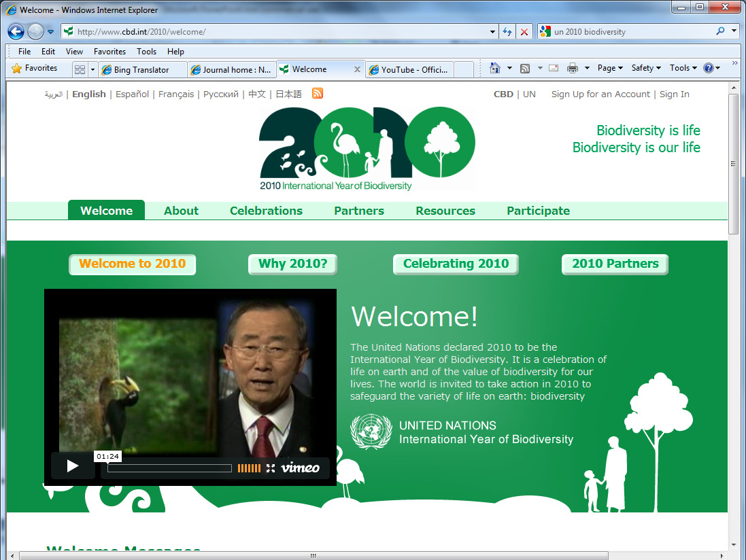Switch to the YouTube tab

[409, 70]
